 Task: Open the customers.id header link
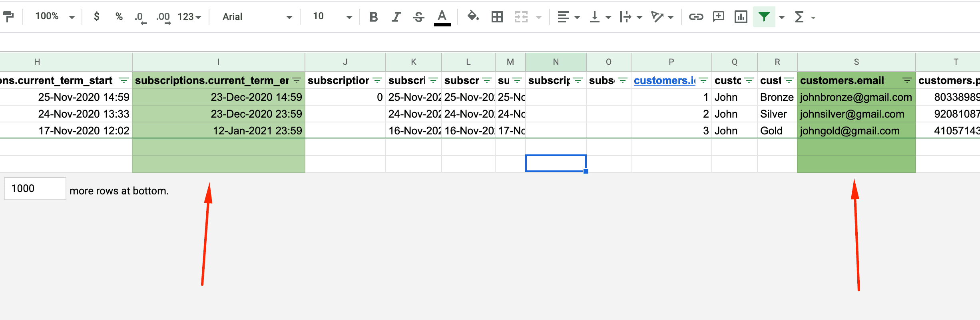(665, 80)
